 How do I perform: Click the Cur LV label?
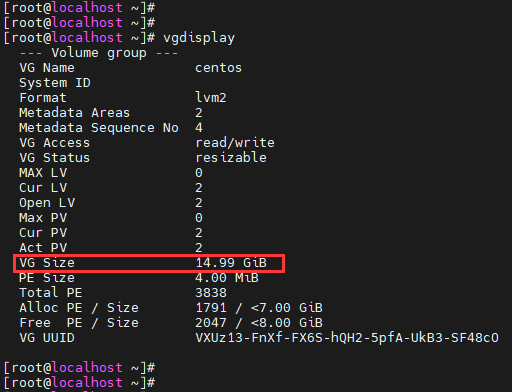43,188
